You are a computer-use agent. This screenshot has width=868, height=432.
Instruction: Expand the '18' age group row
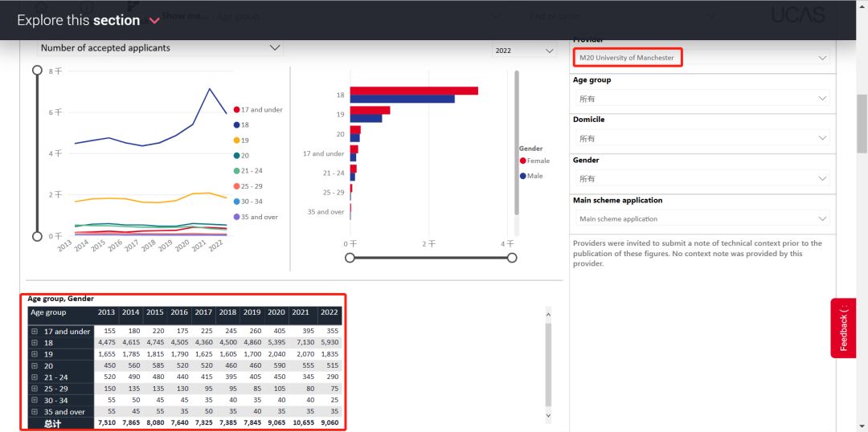point(35,343)
